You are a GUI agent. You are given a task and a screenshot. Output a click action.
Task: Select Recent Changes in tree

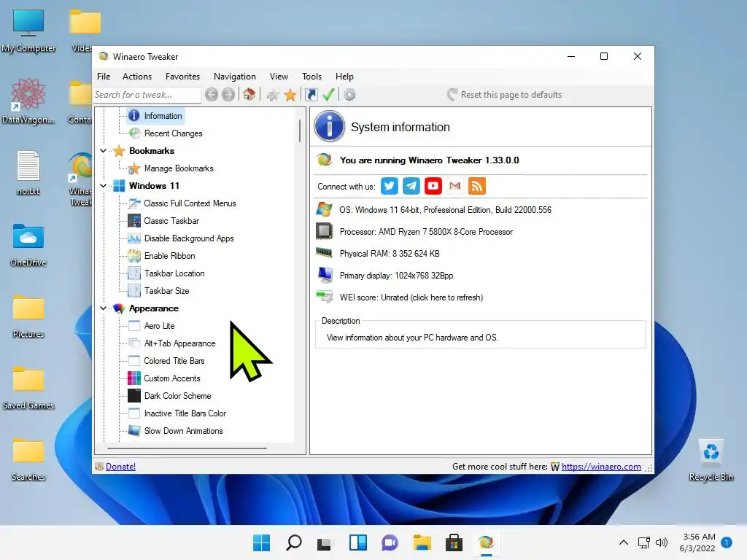pos(173,133)
